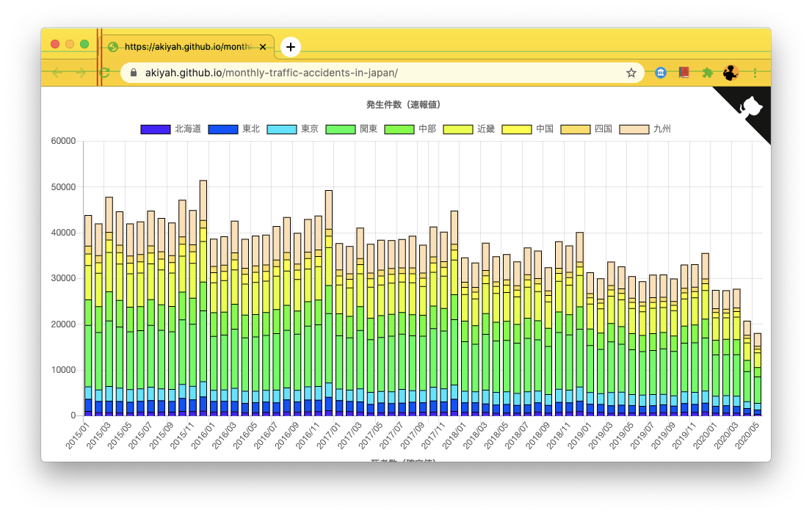812x516 pixels.
Task: Toggle the 北海道 legend item
Action: [171, 129]
